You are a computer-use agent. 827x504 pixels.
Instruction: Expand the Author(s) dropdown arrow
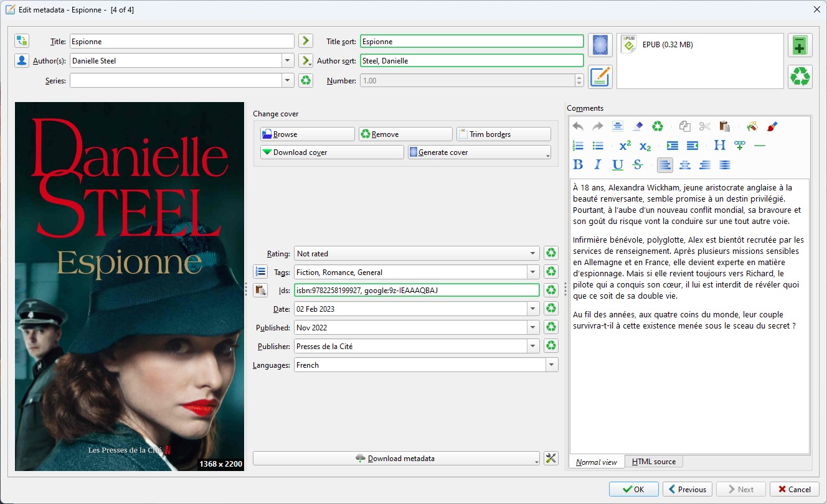point(287,61)
